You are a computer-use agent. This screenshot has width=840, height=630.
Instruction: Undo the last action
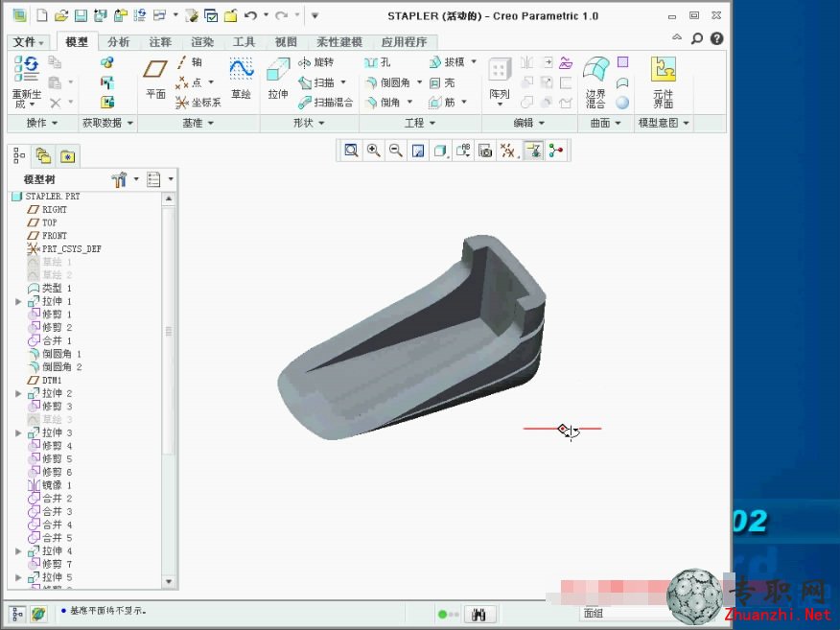pos(250,16)
